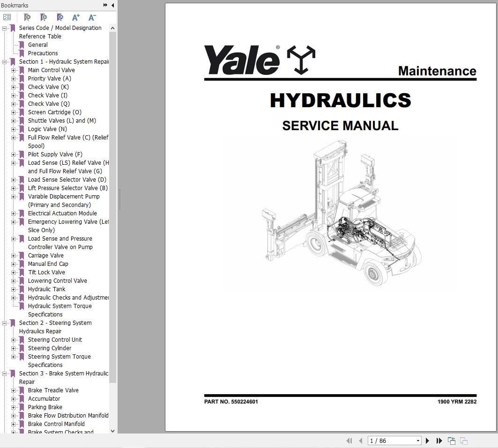This screenshot has height=448, width=498.
Task: Click the bookmark icon beside Main Control Valve
Action: pyautogui.click(x=22, y=70)
